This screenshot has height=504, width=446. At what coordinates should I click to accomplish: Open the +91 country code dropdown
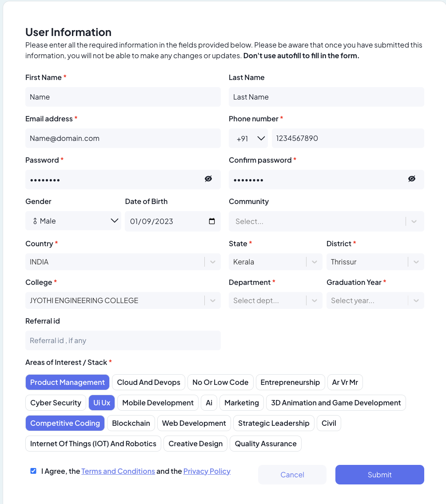[x=248, y=138]
